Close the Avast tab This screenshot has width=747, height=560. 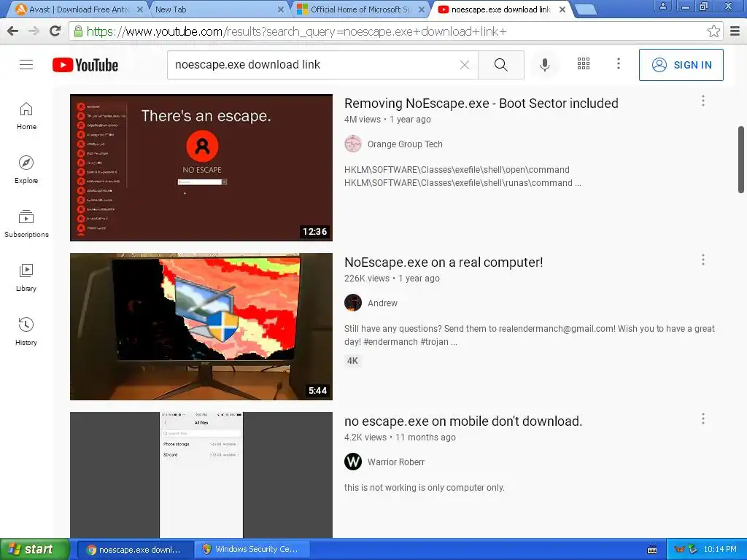[x=140, y=9]
